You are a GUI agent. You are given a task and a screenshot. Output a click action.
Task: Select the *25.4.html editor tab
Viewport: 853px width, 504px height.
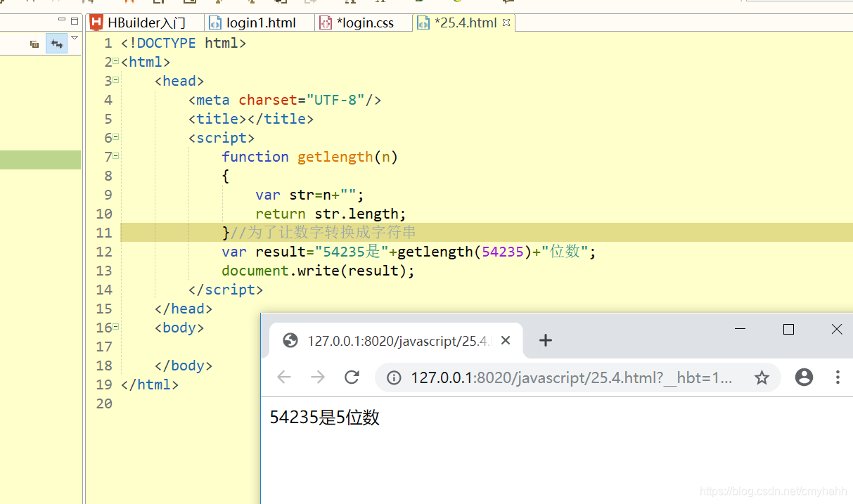click(465, 22)
